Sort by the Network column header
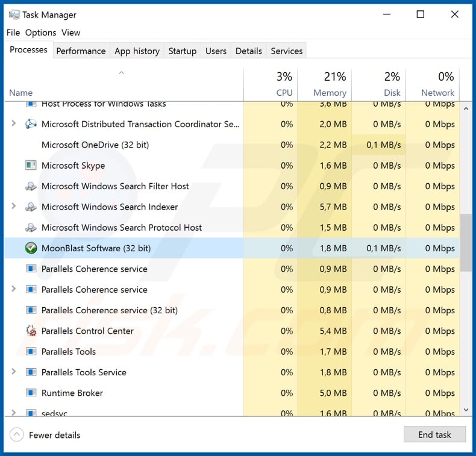Viewport: 476px width, 456px height. click(x=432, y=85)
